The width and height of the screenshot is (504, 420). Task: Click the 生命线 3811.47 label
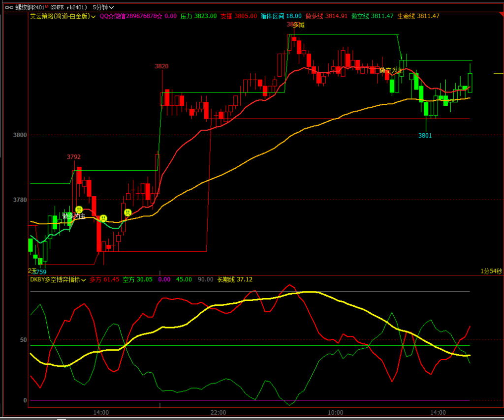click(x=418, y=16)
